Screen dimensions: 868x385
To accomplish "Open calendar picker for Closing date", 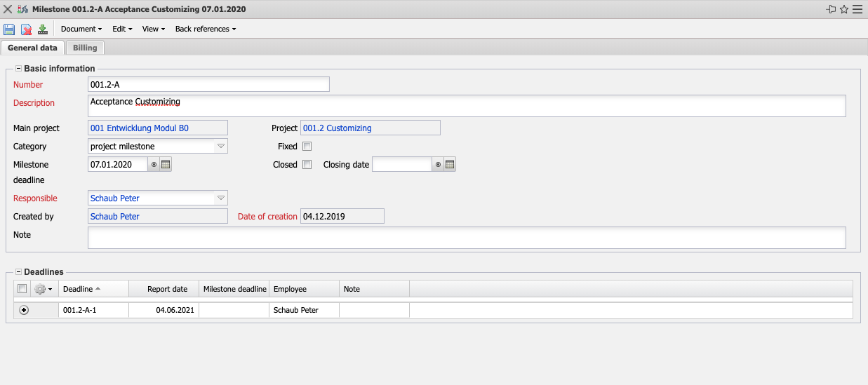I will click(x=450, y=165).
